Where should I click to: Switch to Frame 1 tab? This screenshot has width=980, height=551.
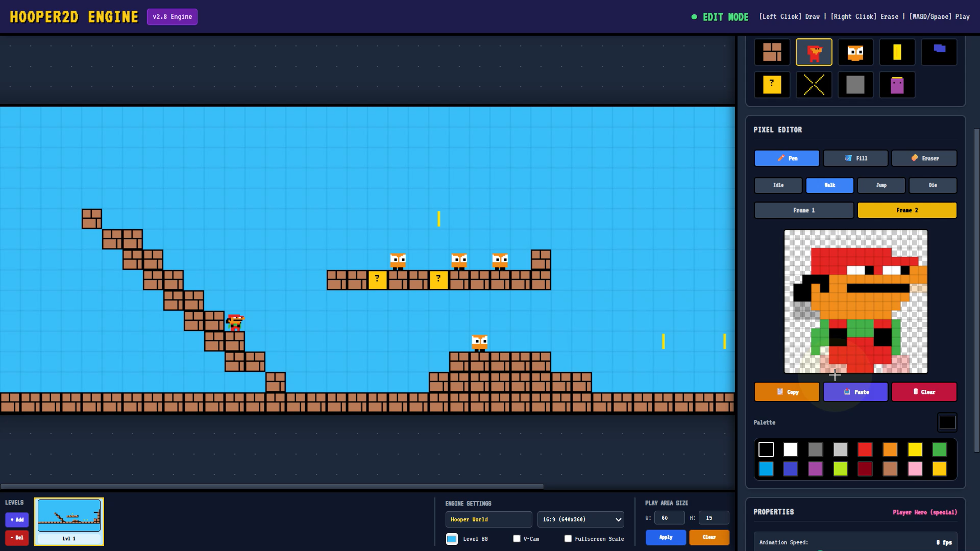pyautogui.click(x=804, y=210)
